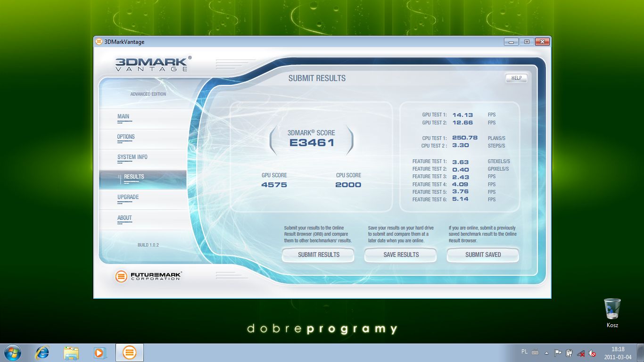Open the ABOUT section
The image size is (644, 362).
click(x=143, y=220)
